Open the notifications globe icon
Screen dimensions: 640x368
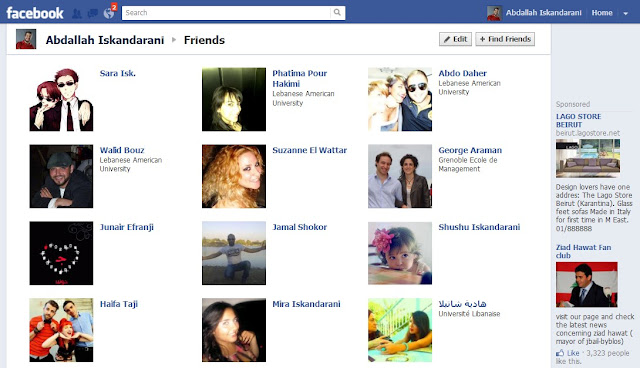click(109, 13)
